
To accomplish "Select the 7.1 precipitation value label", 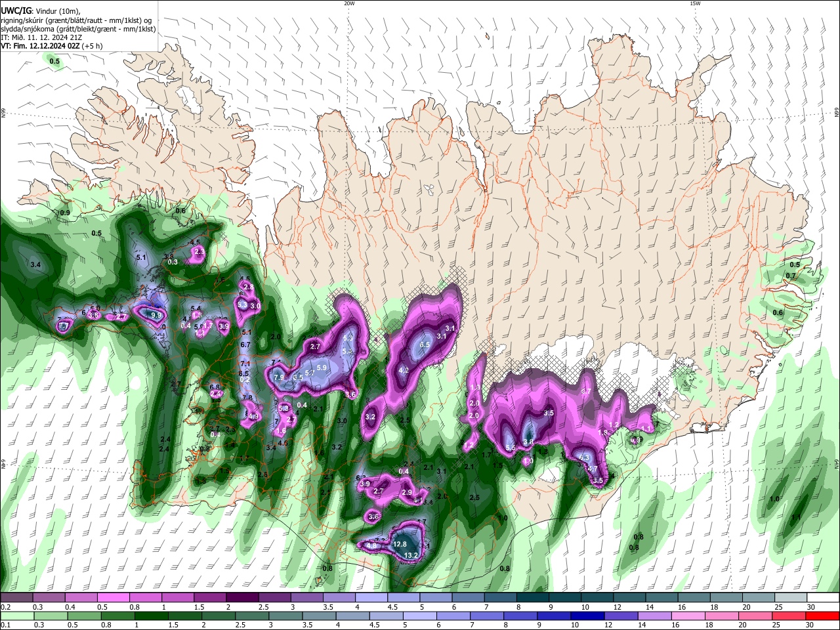I will 245,364.
